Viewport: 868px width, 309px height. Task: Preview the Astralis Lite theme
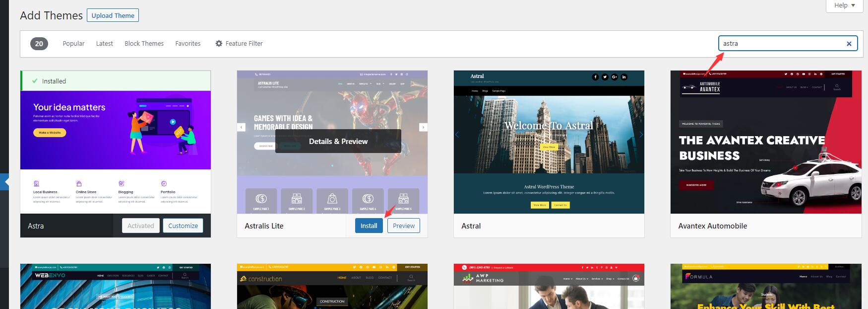tap(404, 226)
